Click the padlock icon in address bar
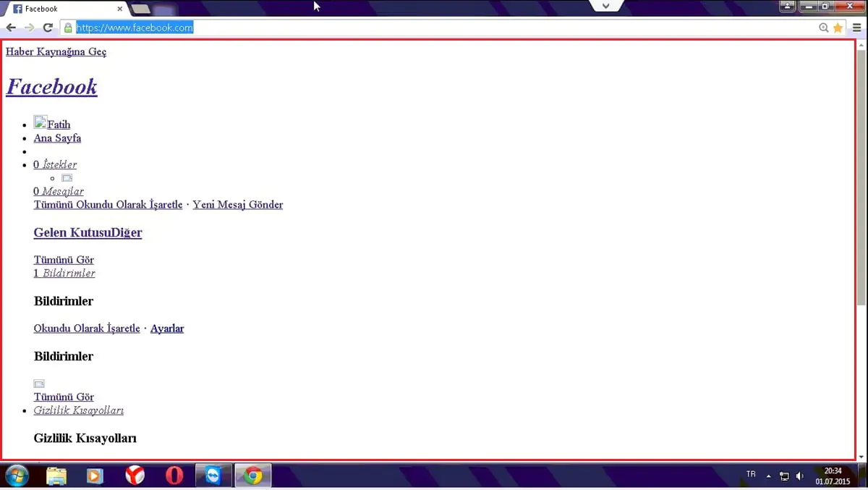 click(x=69, y=28)
